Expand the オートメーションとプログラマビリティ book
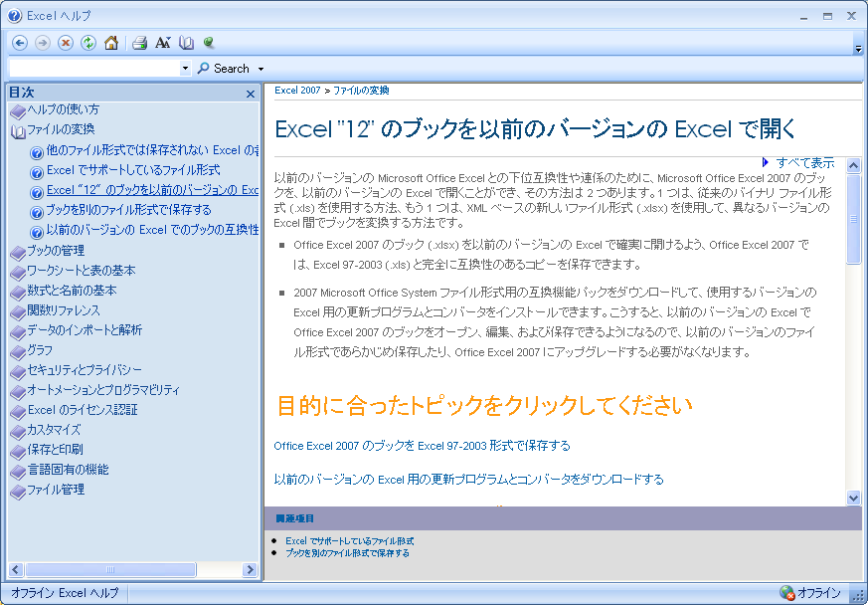Viewport: 868px width, 605px height. click(103, 390)
